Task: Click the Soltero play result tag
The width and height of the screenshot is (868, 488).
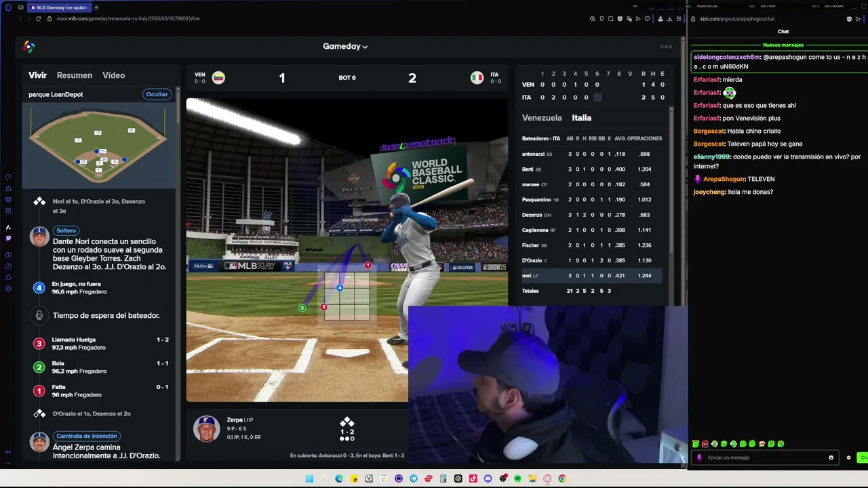Action: click(x=66, y=230)
